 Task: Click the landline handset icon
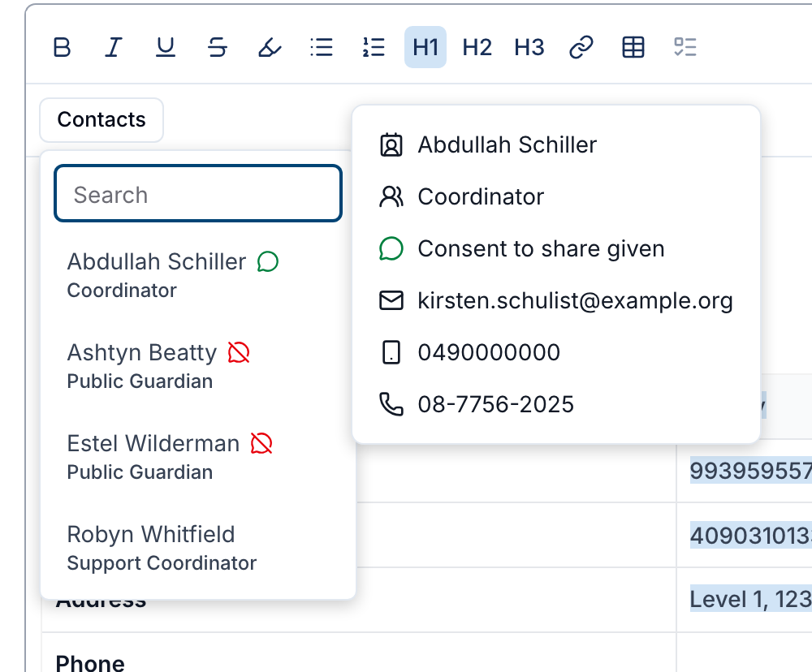coord(391,404)
